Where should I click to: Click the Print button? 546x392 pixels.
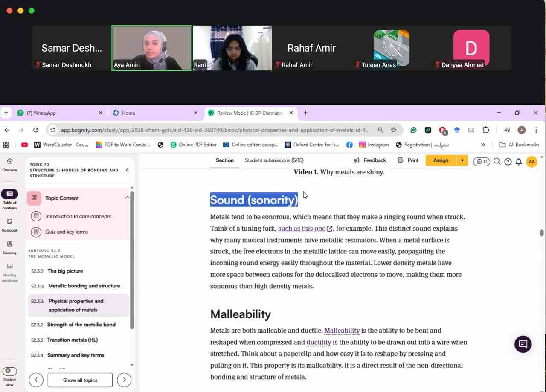[408, 160]
